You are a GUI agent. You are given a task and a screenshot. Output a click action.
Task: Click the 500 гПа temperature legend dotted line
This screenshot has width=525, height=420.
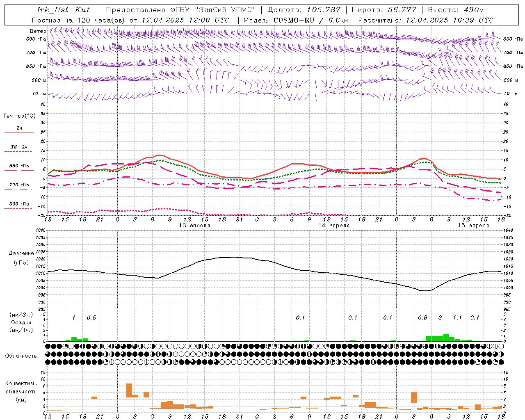tap(18, 208)
